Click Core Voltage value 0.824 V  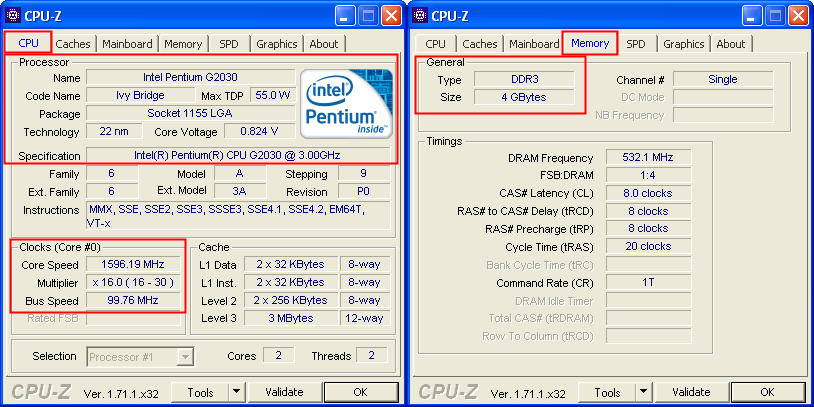260,131
